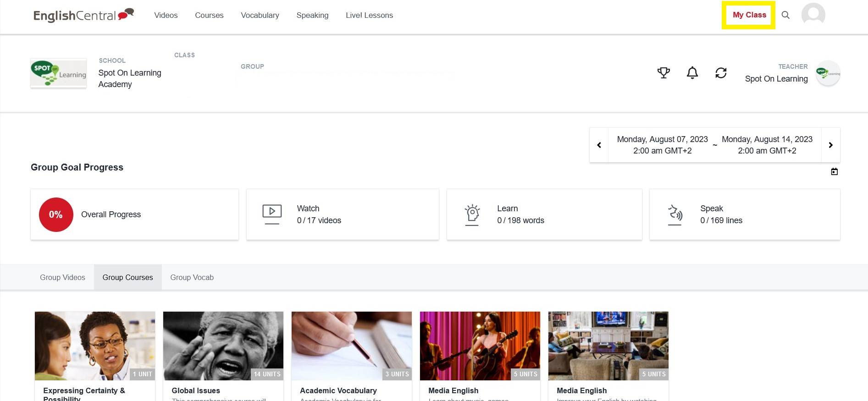Open the My Class link
The image size is (868, 401).
(749, 15)
